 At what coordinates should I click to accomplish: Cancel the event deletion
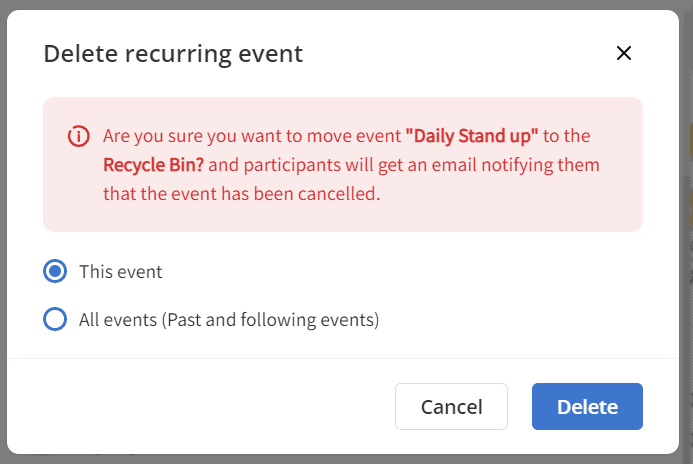pyautogui.click(x=451, y=407)
